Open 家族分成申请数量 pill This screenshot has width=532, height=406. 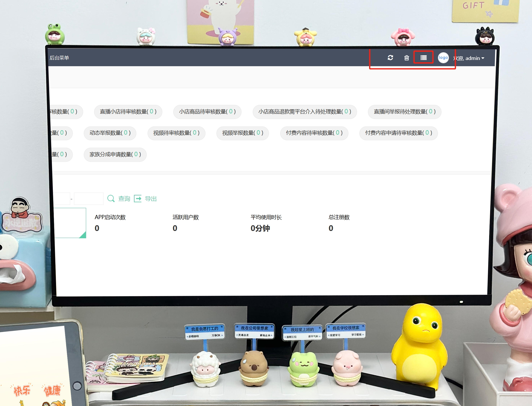pos(115,154)
